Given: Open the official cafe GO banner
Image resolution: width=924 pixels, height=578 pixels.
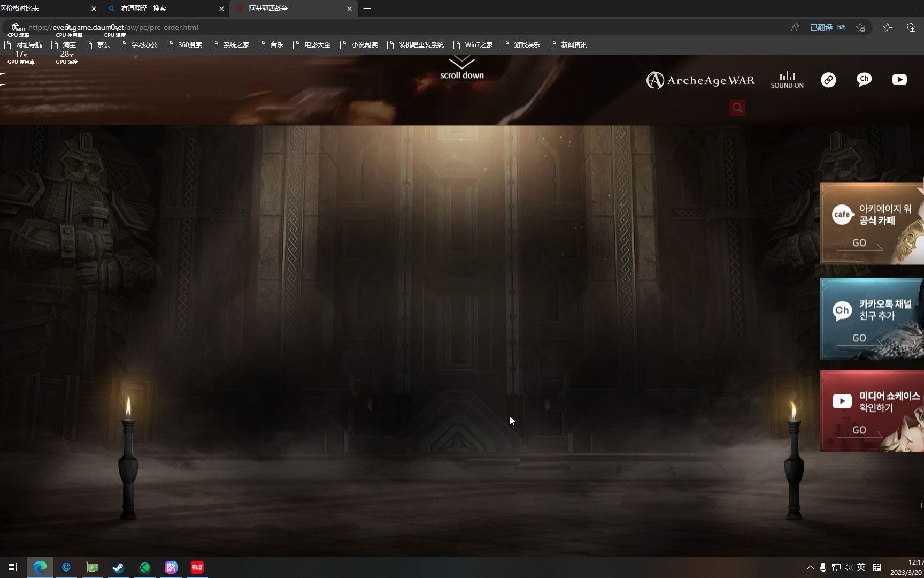Looking at the screenshot, I should point(872,224).
